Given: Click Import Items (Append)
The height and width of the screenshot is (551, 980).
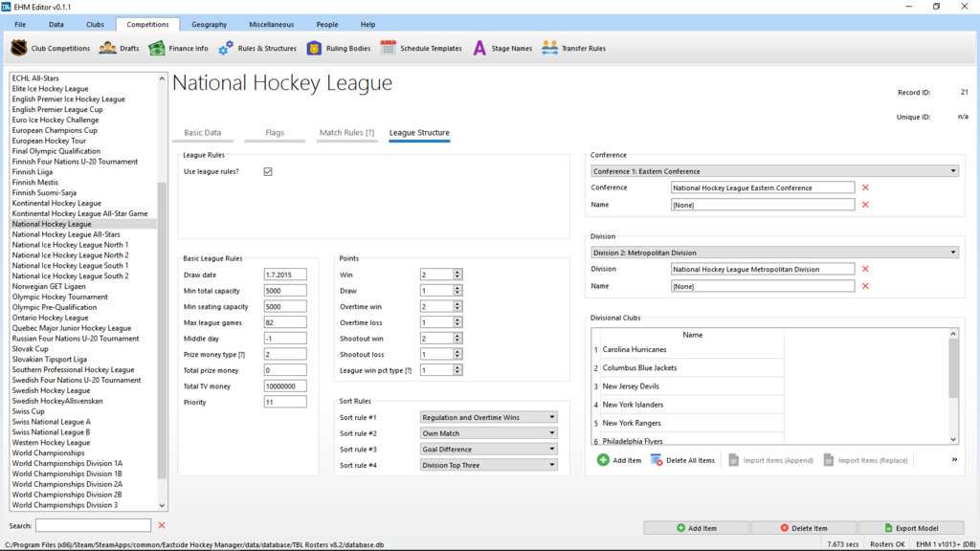Looking at the screenshot, I should click(x=771, y=460).
